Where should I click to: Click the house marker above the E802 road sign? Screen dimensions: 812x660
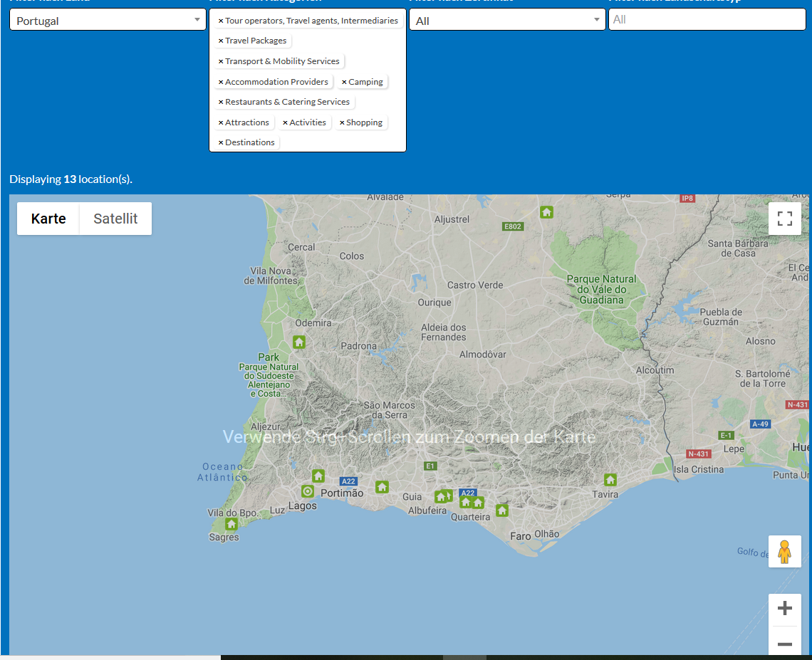click(x=546, y=211)
